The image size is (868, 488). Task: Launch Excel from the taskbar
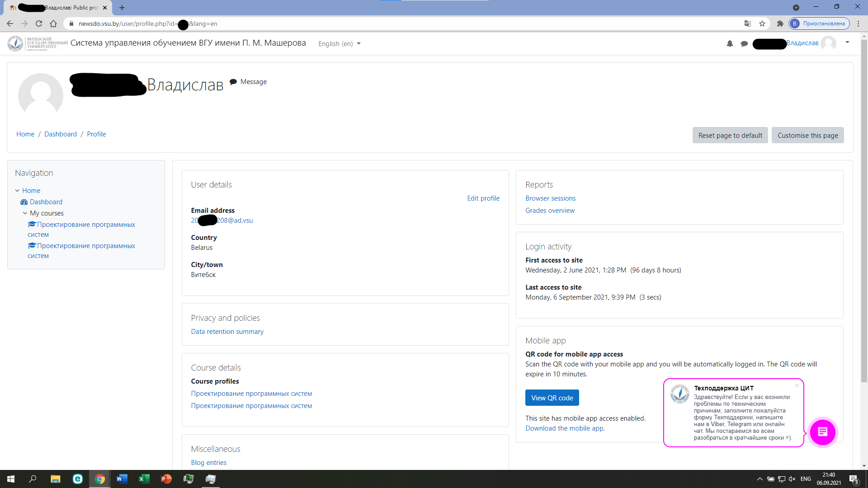[x=144, y=479]
